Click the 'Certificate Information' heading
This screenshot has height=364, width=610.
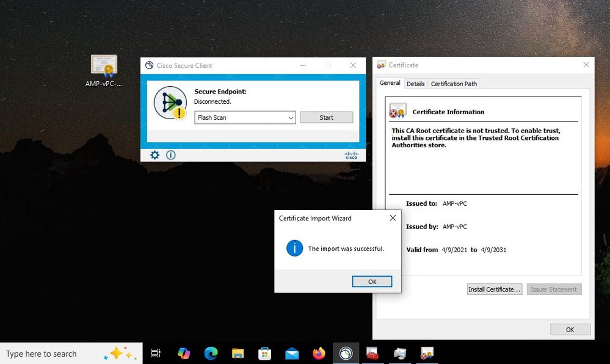(448, 112)
